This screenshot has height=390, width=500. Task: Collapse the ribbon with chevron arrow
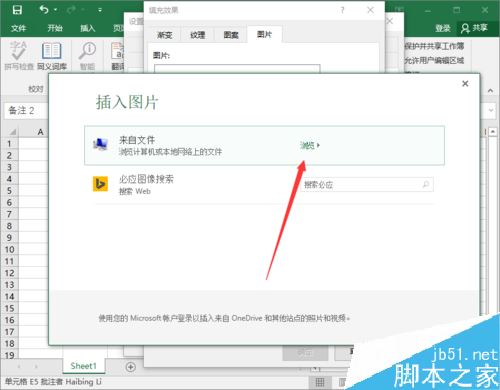click(490, 90)
